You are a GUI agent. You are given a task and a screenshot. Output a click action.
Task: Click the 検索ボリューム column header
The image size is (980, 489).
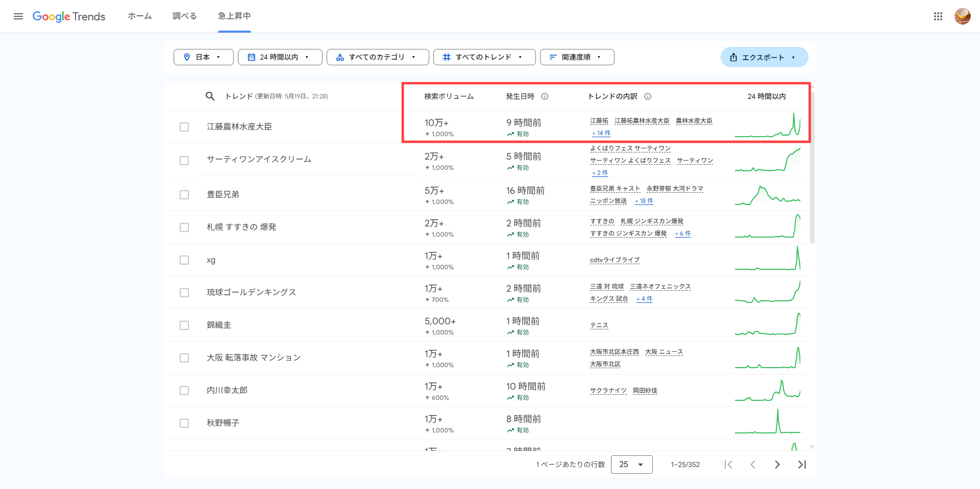(x=449, y=96)
